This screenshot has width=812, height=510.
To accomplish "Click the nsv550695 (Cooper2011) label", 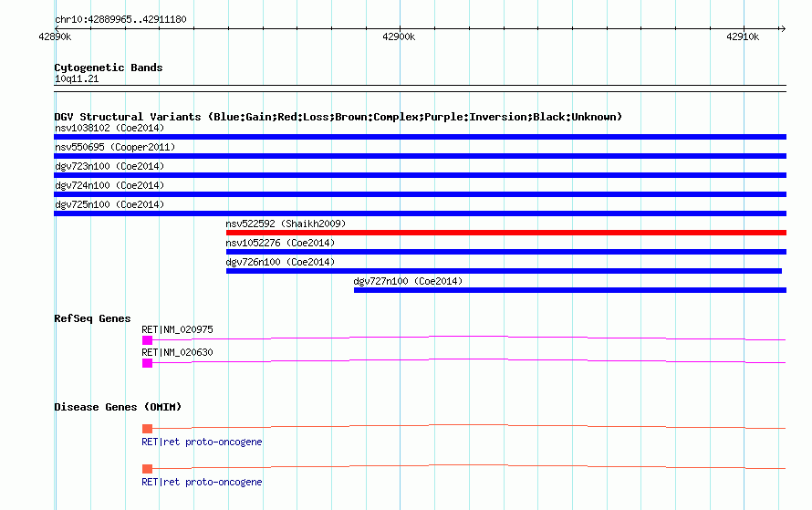I will (x=115, y=147).
